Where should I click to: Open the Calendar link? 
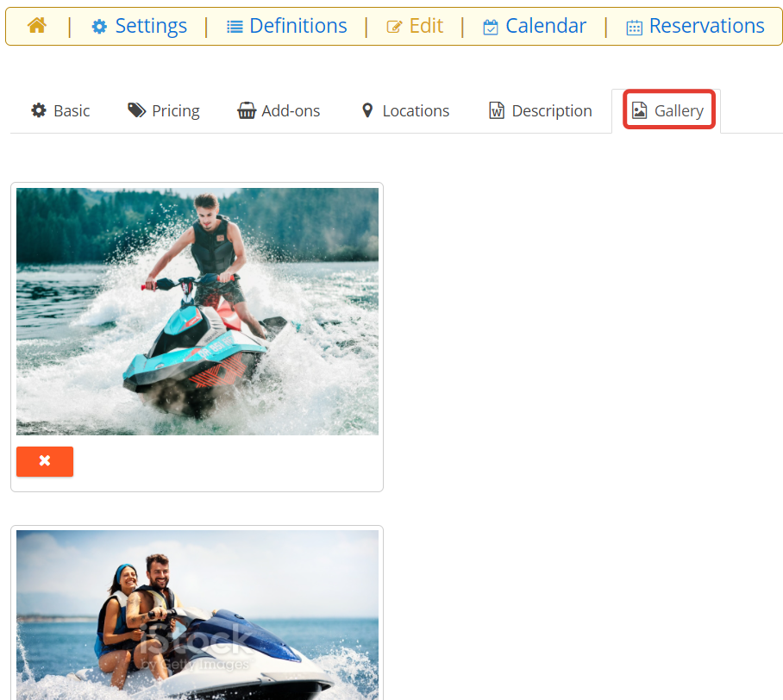[535, 26]
